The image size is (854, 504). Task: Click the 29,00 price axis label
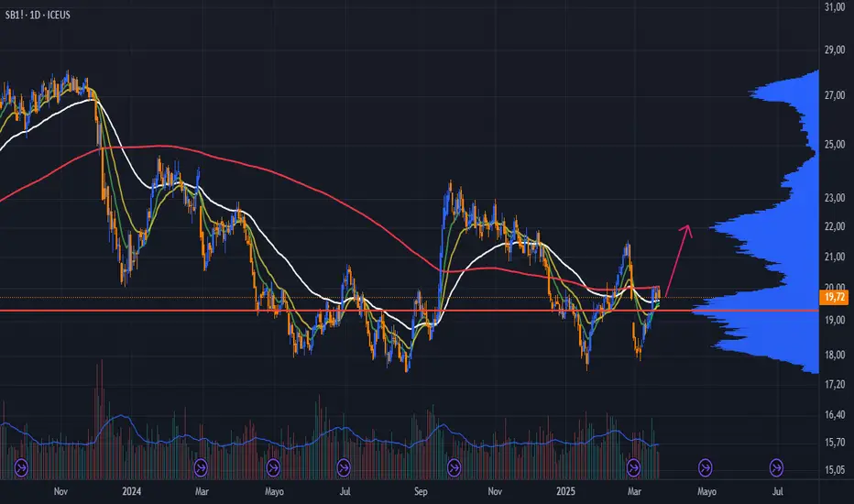pos(835,49)
